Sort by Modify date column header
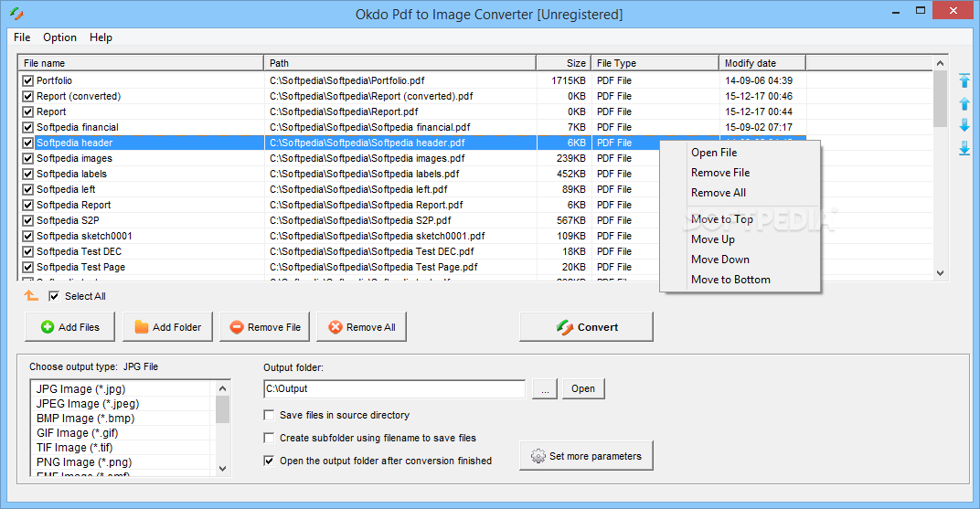The image size is (980, 509). point(762,63)
